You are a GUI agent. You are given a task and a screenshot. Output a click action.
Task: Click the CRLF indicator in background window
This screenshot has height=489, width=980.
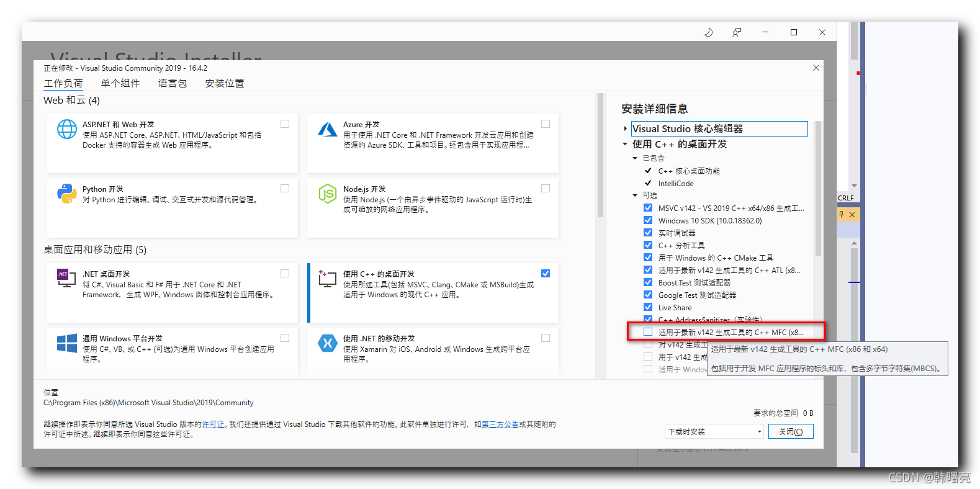click(846, 198)
